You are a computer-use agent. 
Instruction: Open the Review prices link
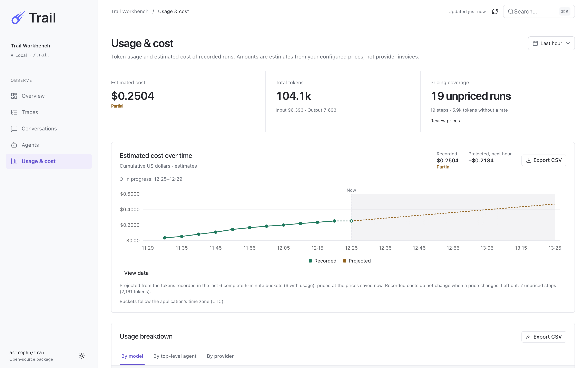pyautogui.click(x=445, y=121)
